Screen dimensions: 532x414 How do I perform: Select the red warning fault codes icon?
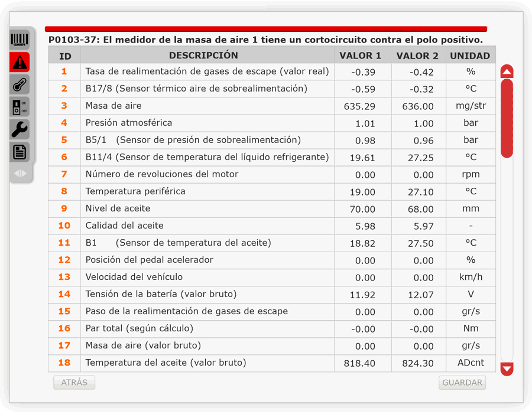20,62
